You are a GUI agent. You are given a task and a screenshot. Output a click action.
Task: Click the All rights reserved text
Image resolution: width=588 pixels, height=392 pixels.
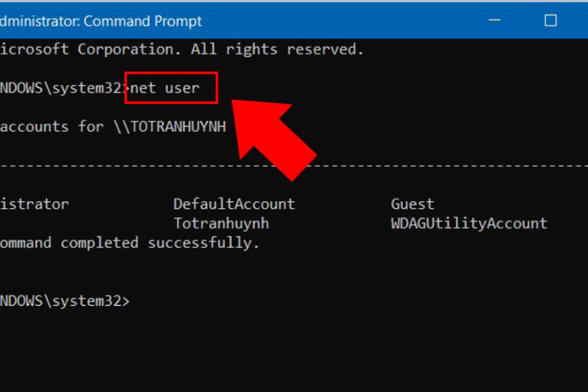pos(277,49)
